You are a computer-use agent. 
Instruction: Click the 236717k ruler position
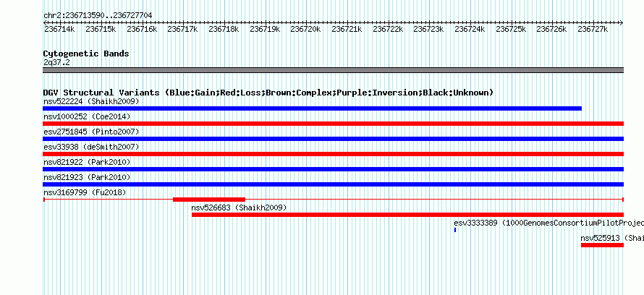183,29
